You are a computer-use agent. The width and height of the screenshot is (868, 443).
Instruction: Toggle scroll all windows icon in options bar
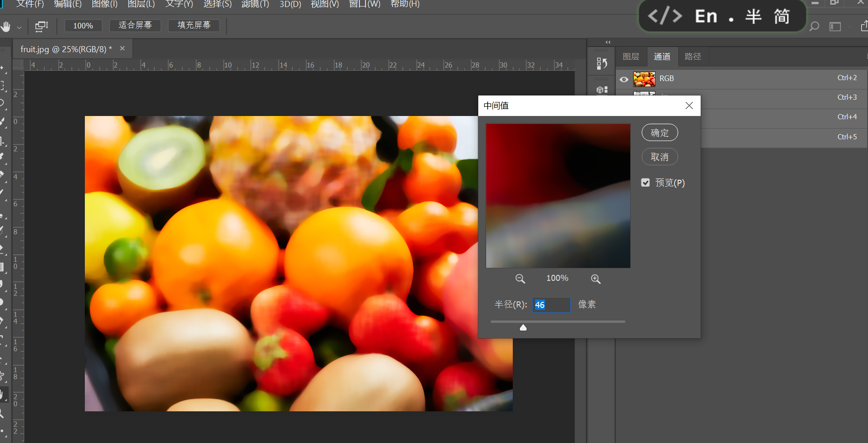click(x=41, y=26)
